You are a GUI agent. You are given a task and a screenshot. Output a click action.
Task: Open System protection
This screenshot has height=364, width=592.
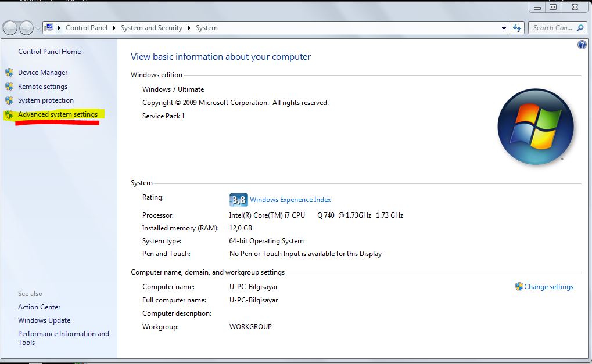click(46, 100)
